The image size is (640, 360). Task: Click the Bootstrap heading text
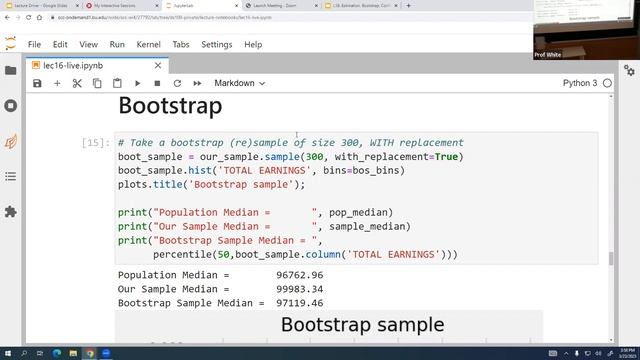(170, 106)
